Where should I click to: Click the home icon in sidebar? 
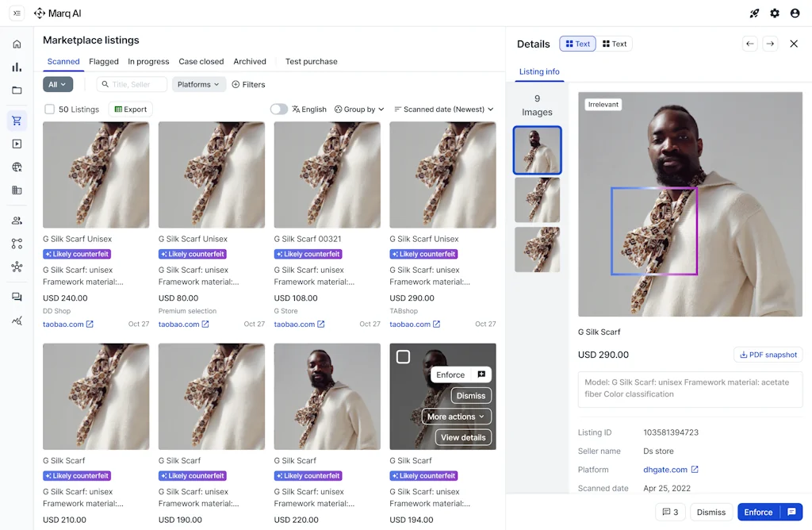point(17,44)
